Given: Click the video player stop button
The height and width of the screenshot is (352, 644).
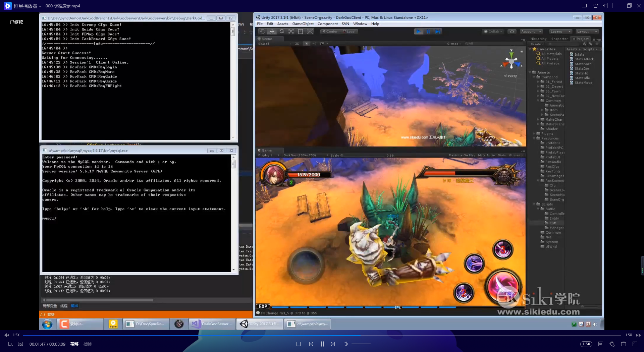Looking at the screenshot, I should [x=299, y=344].
